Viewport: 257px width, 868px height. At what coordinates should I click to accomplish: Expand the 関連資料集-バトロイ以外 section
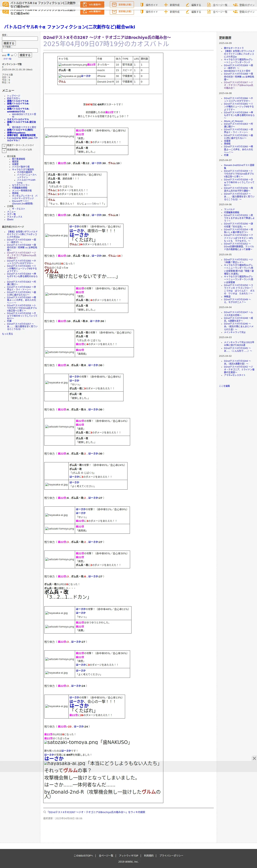[4, 151]
